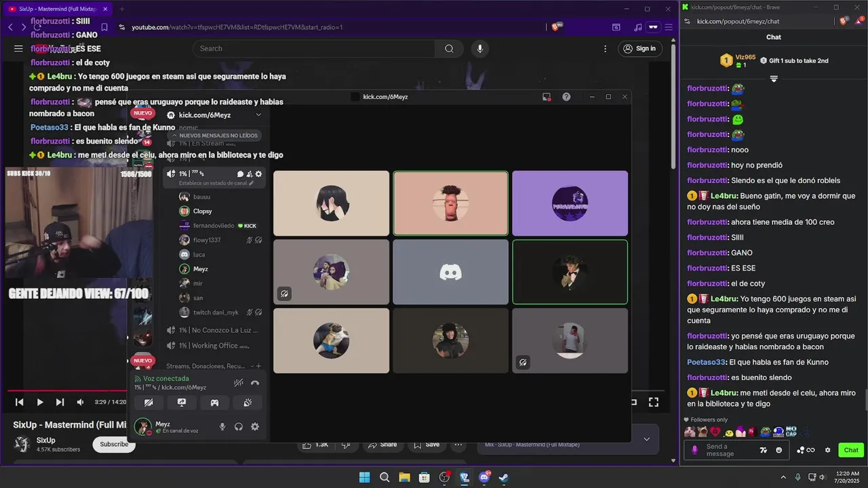
Task: Jump to nuevos mensajes no leídos
Action: (x=214, y=136)
